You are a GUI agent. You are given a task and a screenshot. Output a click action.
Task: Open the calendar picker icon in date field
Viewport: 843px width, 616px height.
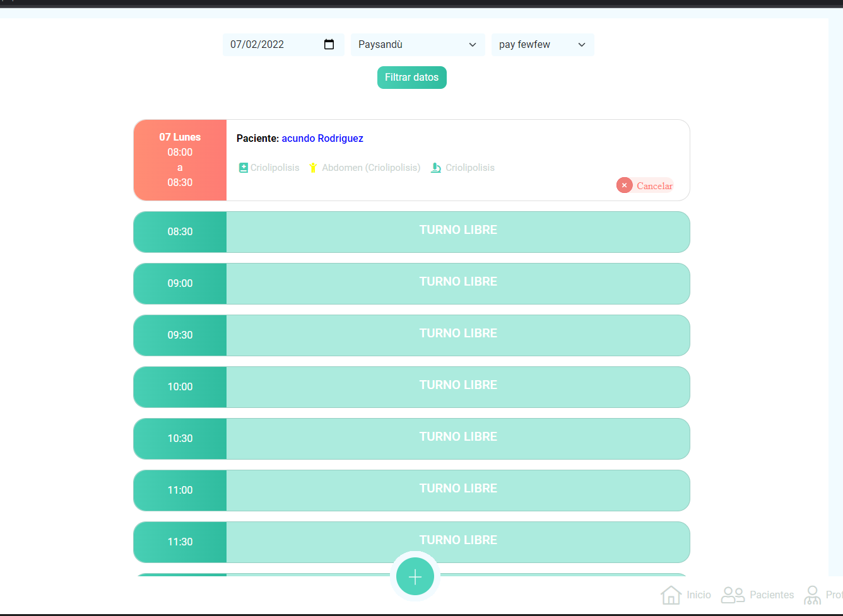[329, 44]
